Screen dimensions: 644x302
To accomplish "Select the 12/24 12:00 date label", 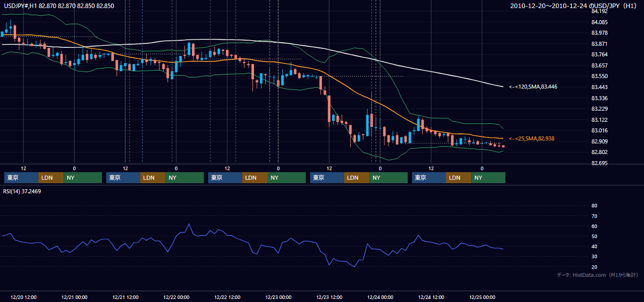I will [x=431, y=297].
